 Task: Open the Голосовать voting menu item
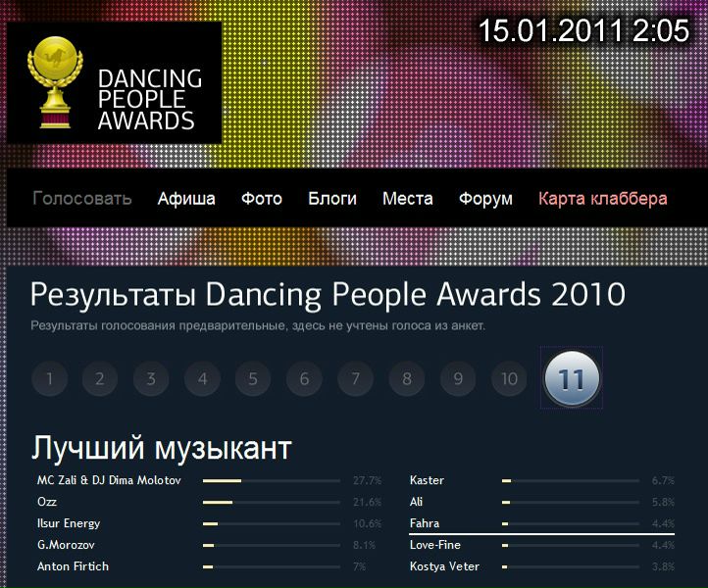pyautogui.click(x=82, y=199)
